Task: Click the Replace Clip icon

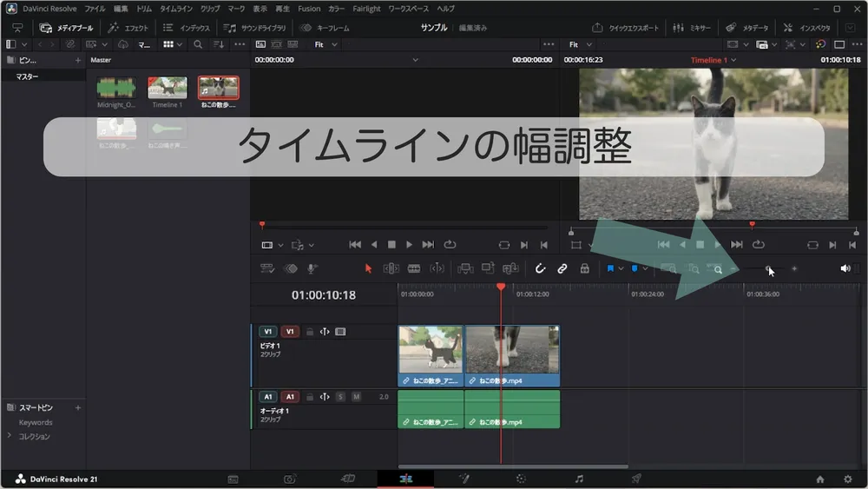Action: pos(510,268)
